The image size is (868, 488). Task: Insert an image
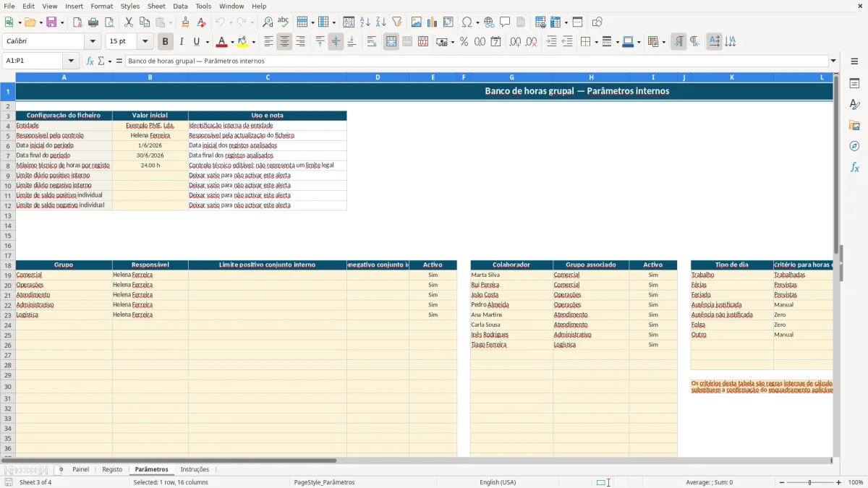click(417, 22)
